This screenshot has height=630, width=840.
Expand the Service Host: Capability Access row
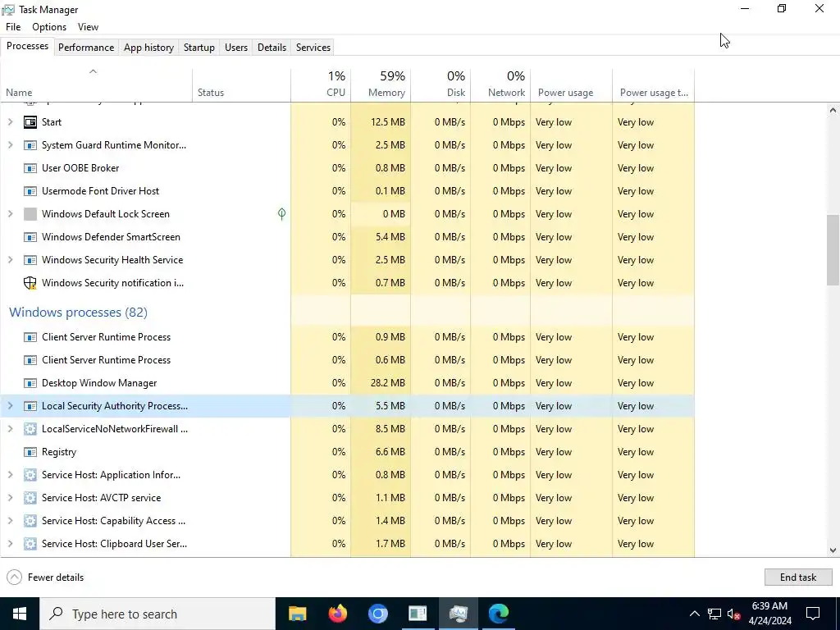[x=10, y=521]
